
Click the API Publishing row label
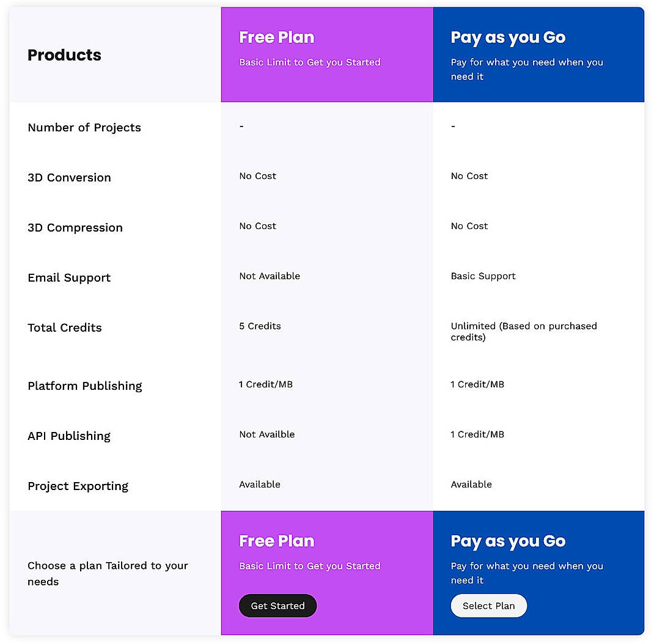68,436
